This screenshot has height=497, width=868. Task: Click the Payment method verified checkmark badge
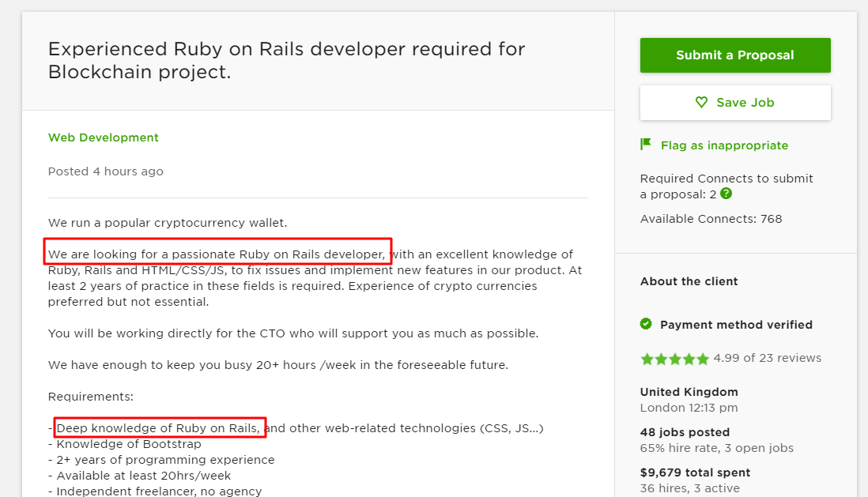coord(646,324)
